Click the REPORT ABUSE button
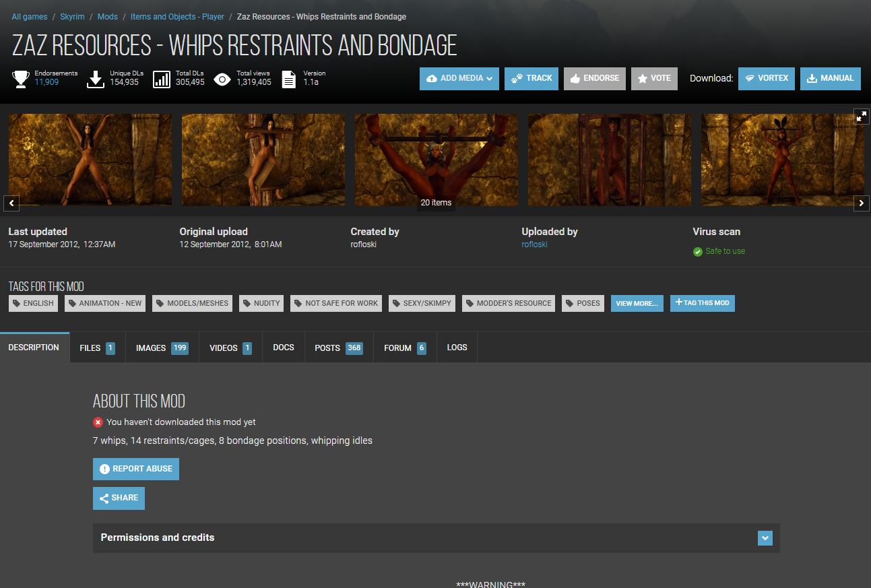 click(136, 469)
